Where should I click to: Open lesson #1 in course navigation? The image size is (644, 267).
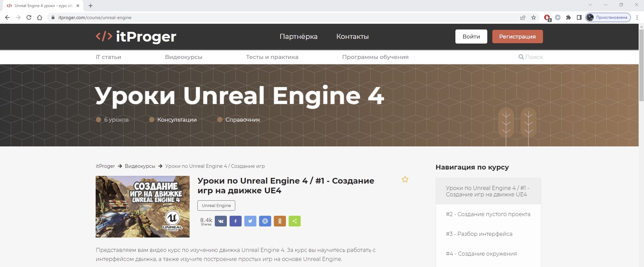pyautogui.click(x=488, y=191)
